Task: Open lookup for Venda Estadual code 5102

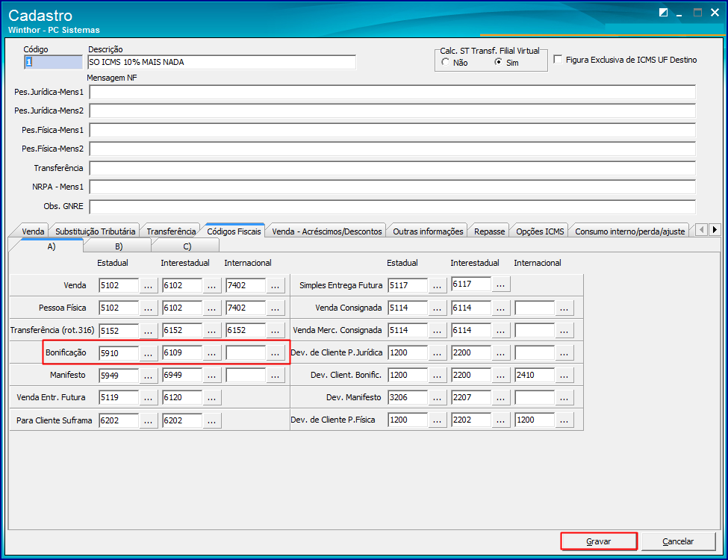Action: tap(148, 285)
